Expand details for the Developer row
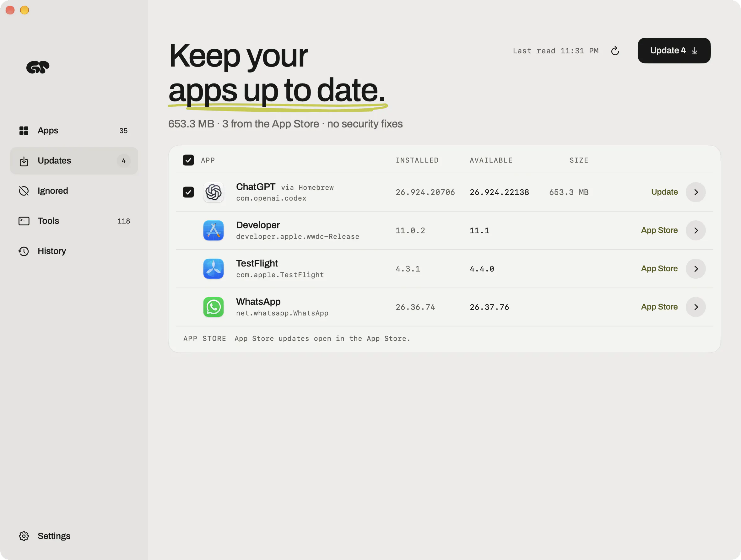The height and width of the screenshot is (560, 741). click(x=696, y=230)
